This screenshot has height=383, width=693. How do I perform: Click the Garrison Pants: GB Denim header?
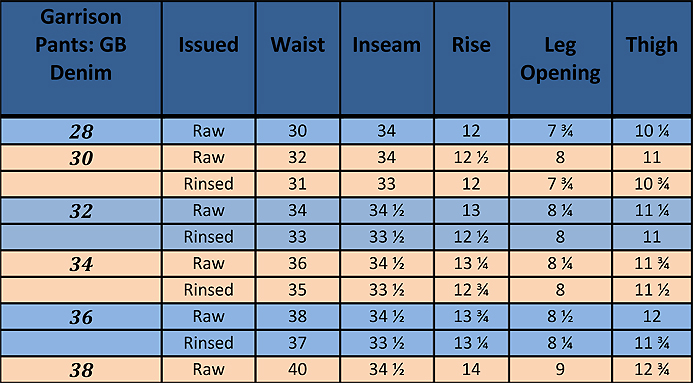click(81, 45)
